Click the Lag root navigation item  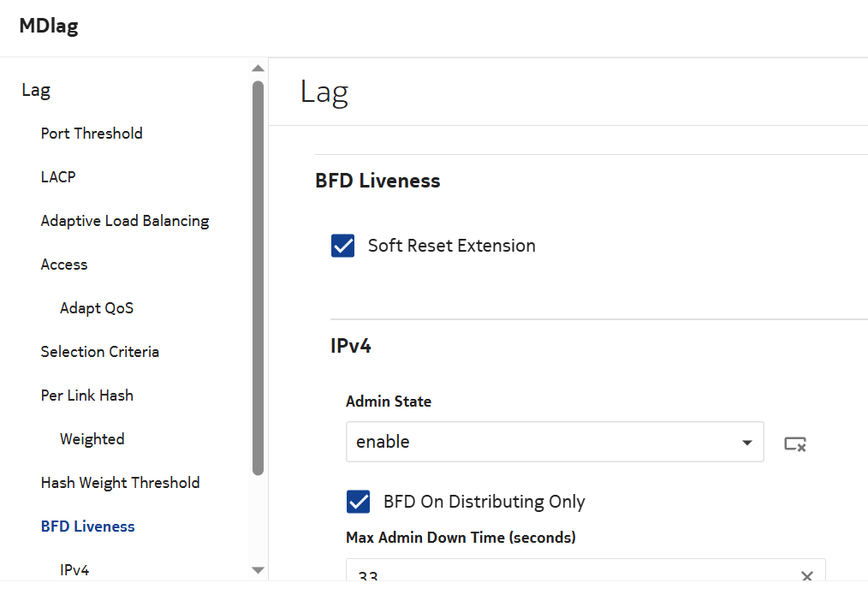coord(36,90)
